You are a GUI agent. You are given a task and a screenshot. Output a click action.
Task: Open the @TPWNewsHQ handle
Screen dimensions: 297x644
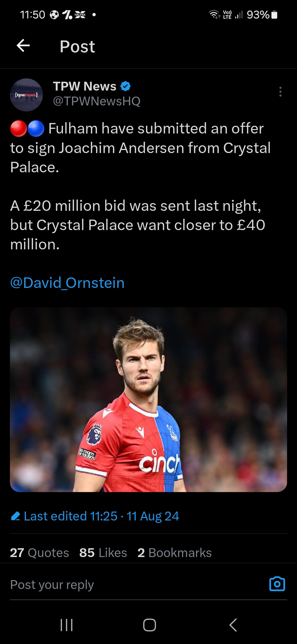click(x=97, y=101)
